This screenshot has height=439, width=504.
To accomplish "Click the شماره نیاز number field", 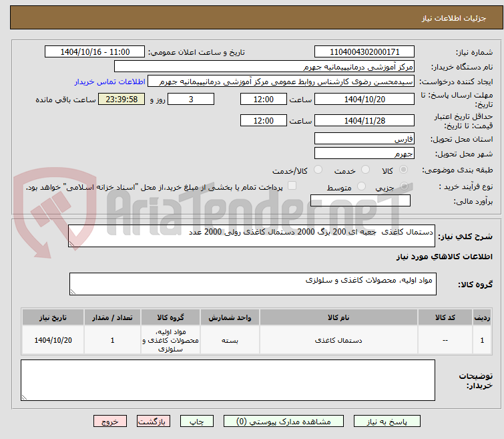I will [x=364, y=52].
